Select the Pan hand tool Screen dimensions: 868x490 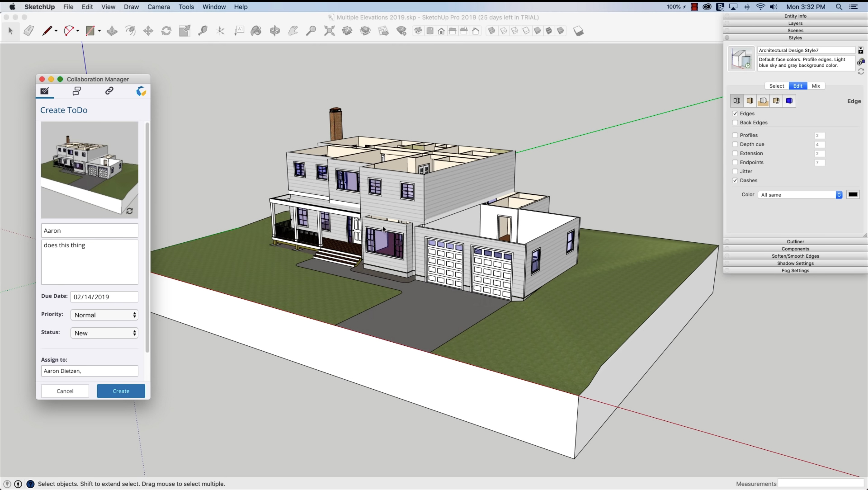pos(293,31)
